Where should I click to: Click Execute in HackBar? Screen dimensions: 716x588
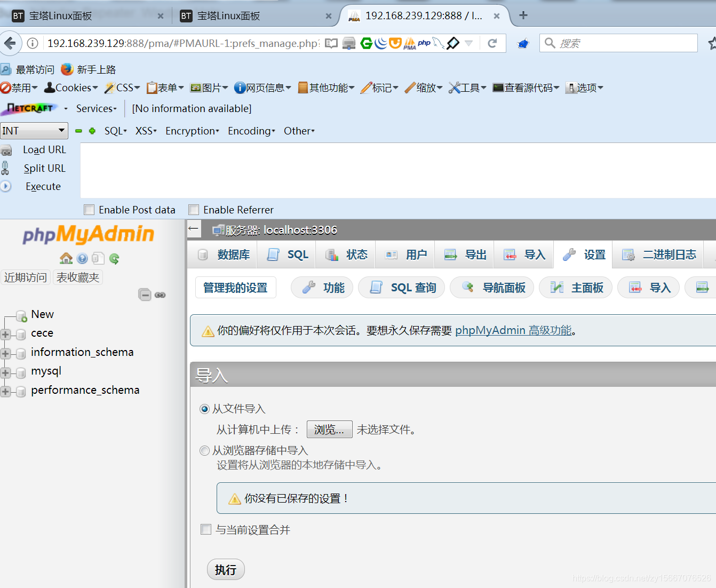pyautogui.click(x=43, y=186)
